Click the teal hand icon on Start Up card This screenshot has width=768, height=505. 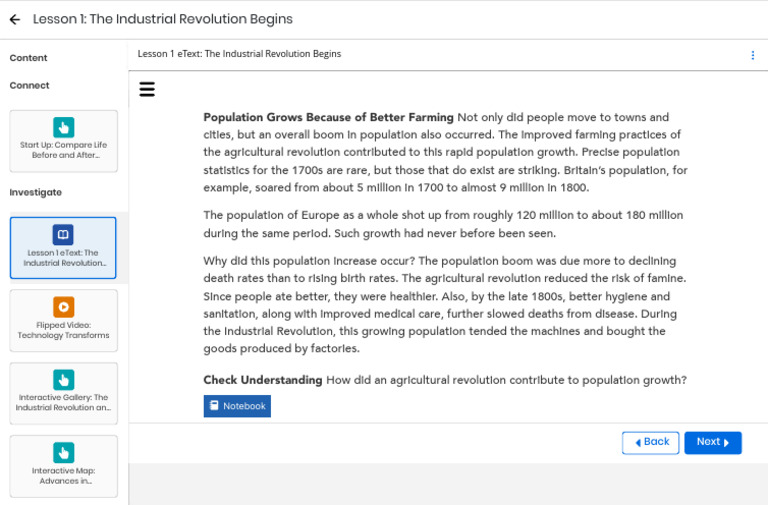[64, 127]
